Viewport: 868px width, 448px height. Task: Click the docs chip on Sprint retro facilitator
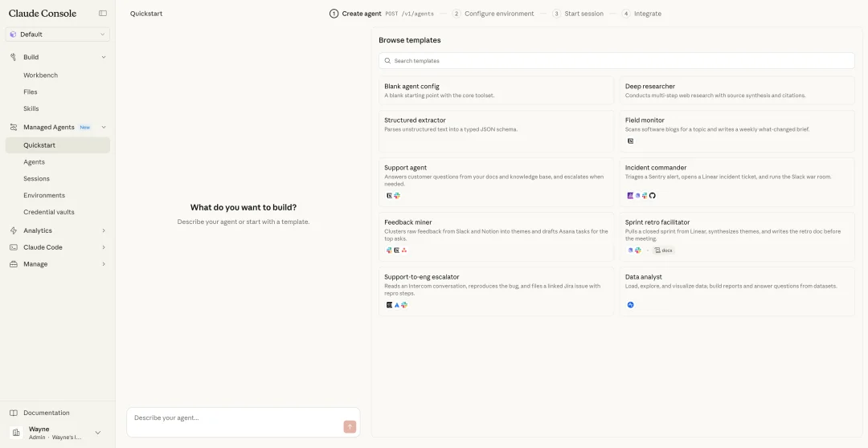pyautogui.click(x=663, y=250)
